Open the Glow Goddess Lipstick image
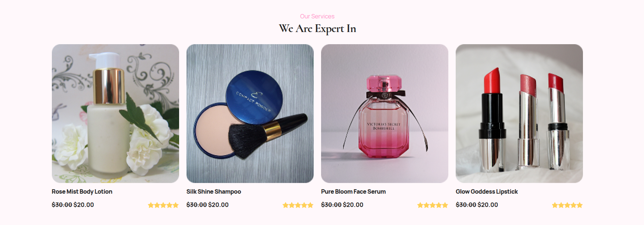The image size is (644, 225). [x=519, y=113]
